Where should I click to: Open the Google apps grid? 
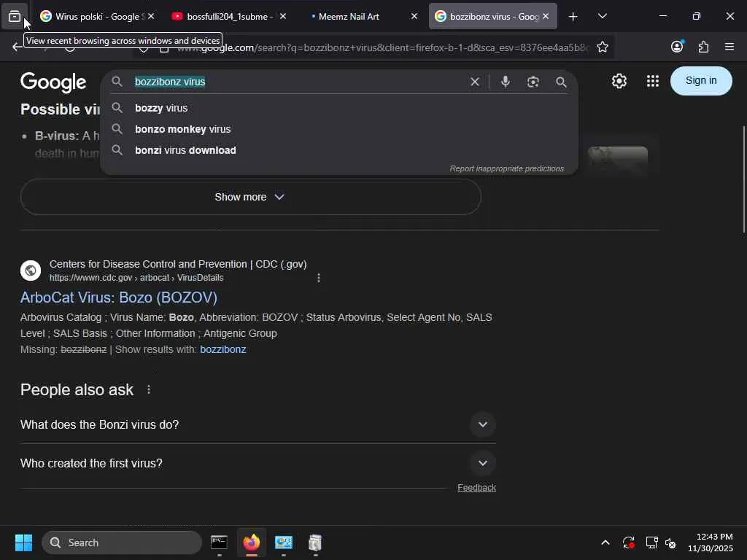[653, 81]
